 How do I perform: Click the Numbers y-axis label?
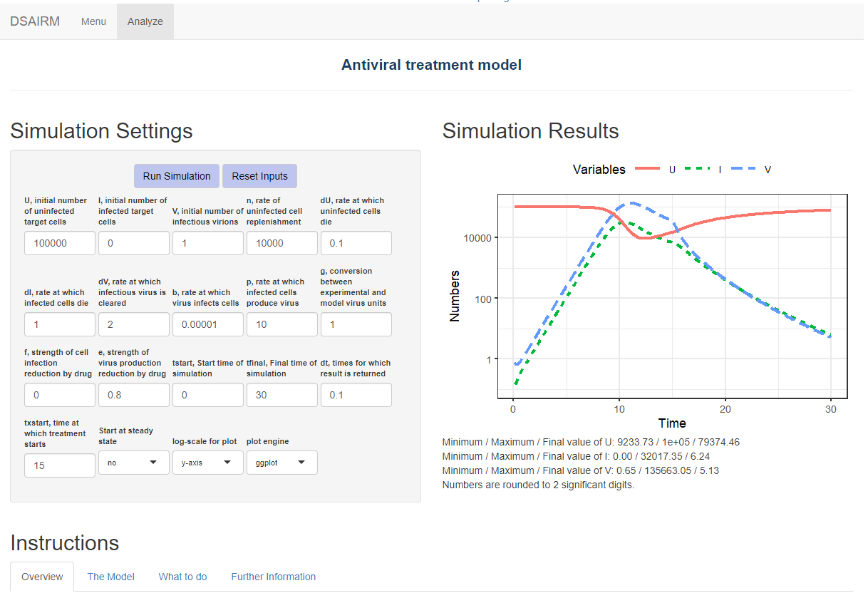pyautogui.click(x=455, y=296)
